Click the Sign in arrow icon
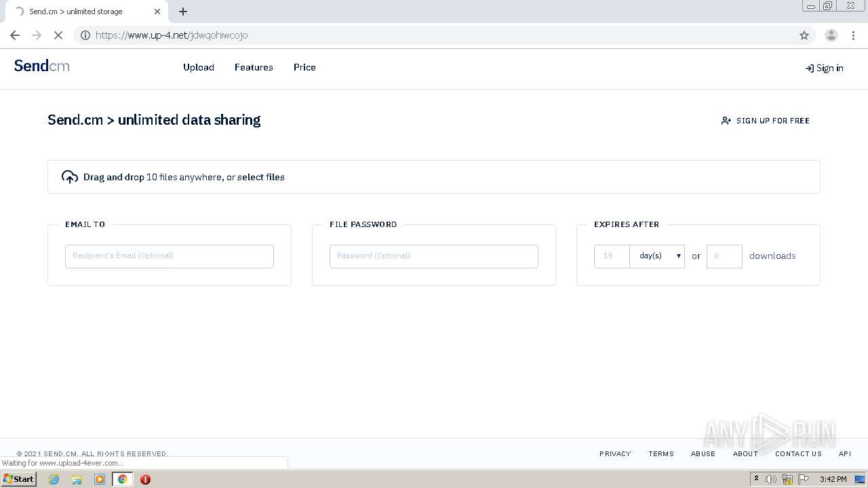The image size is (868, 488). point(809,68)
